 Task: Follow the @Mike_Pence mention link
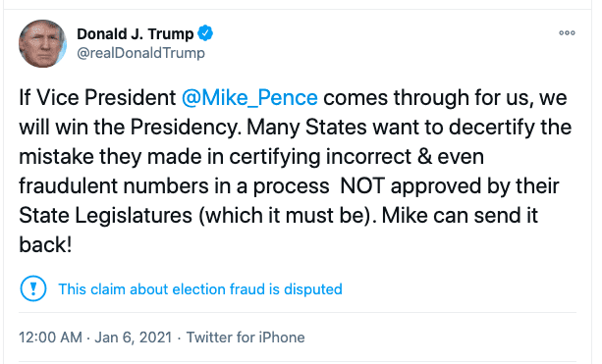(249, 98)
